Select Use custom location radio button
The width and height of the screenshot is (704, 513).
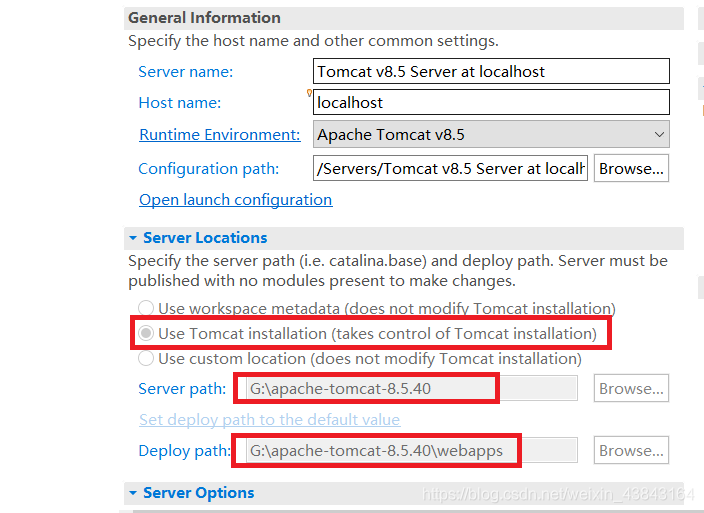pyautogui.click(x=146, y=359)
